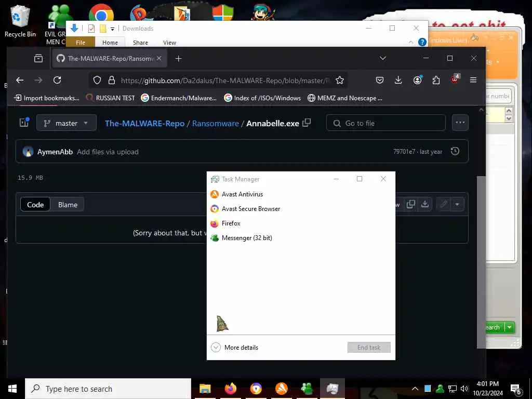Open the Firefox account icon
This screenshot has height=399, width=532.
tap(417, 80)
